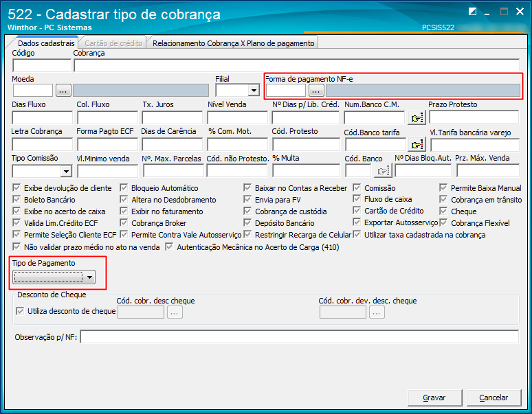532x414 pixels.
Task: Open the Cartão de crédito tab
Action: pos(113,43)
